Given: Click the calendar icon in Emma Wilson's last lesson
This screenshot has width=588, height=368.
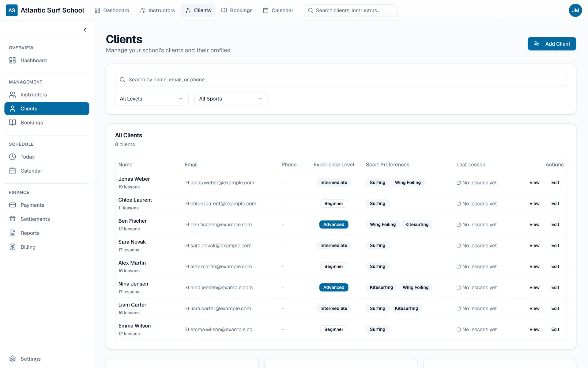Looking at the screenshot, I should (x=458, y=329).
